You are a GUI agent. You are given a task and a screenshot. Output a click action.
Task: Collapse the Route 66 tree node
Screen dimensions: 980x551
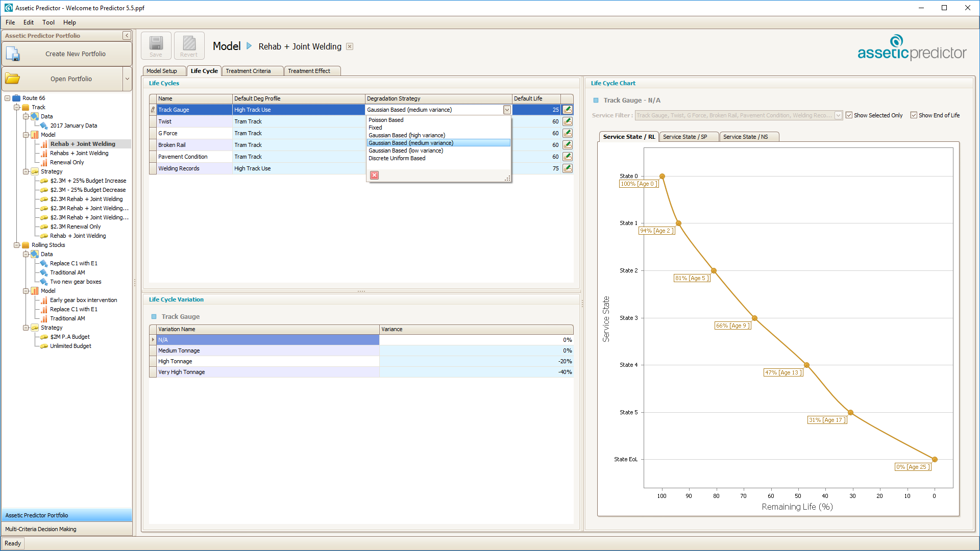click(7, 98)
